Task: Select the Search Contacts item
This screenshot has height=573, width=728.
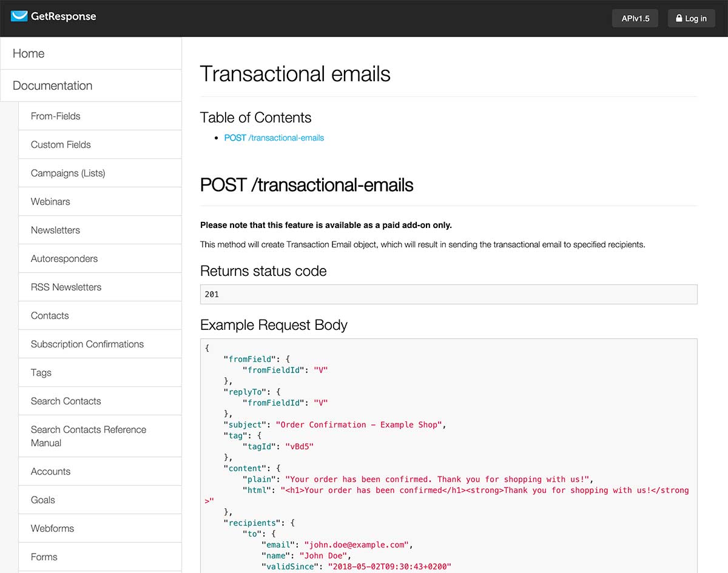Action: point(100,401)
